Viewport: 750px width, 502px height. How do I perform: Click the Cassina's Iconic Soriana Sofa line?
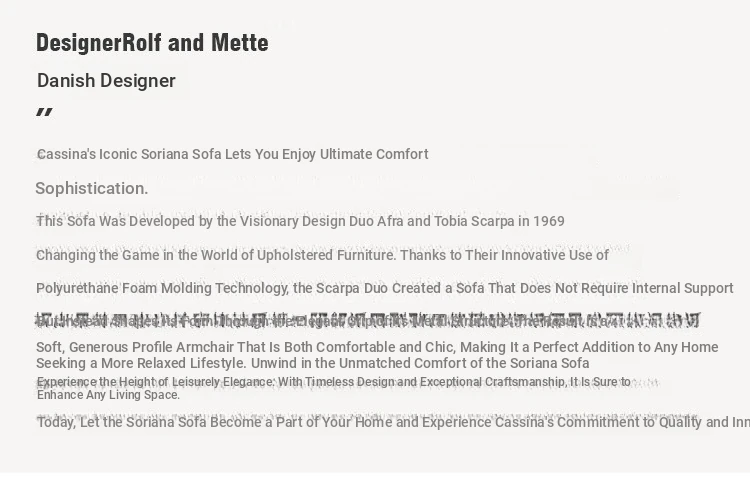click(232, 154)
